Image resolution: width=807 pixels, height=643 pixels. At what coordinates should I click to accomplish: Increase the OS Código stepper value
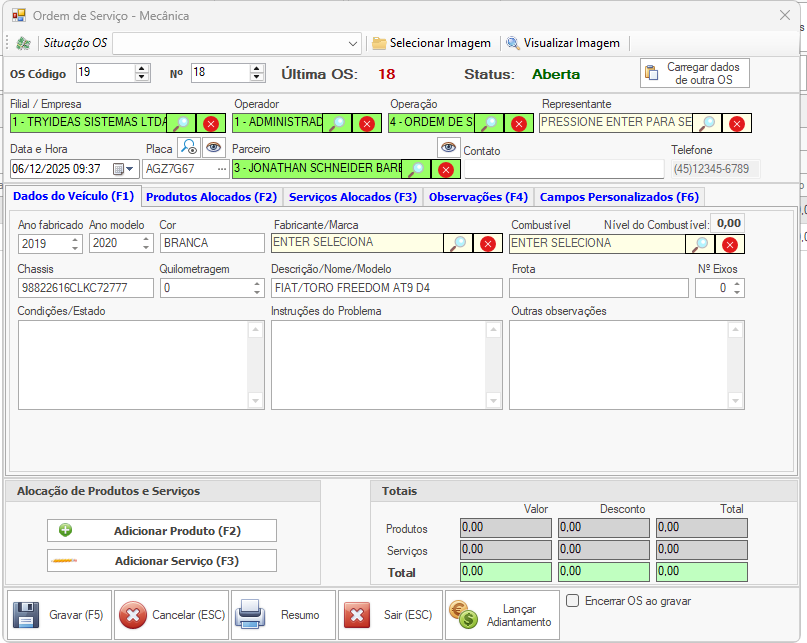click(x=141, y=68)
